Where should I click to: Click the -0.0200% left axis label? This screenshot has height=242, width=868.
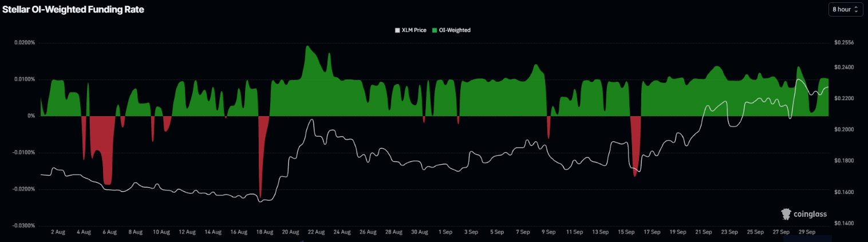coord(23,189)
